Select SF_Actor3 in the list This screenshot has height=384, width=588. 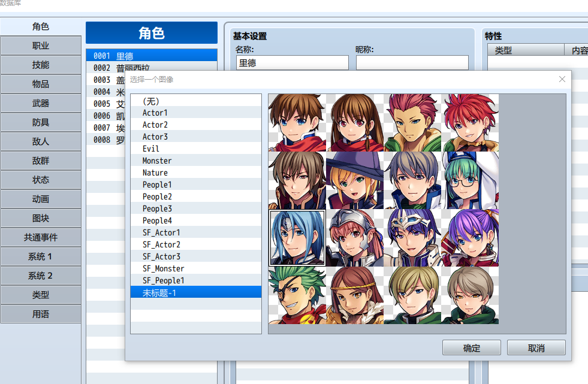(x=196, y=256)
